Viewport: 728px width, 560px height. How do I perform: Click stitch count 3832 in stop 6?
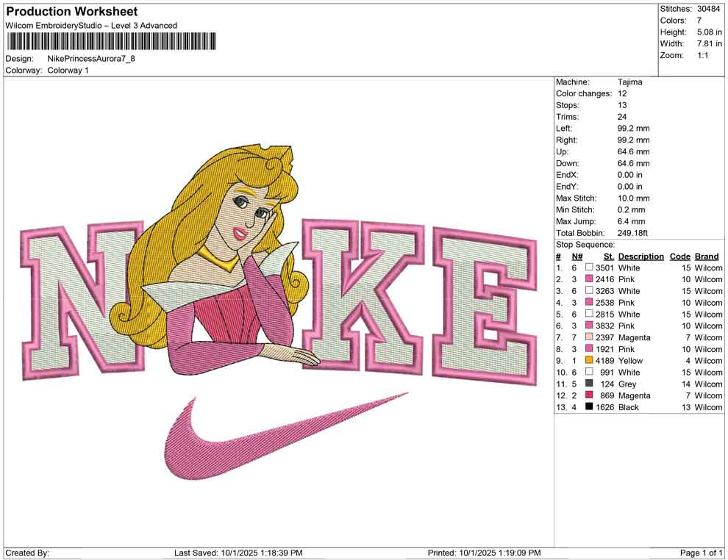pos(604,326)
